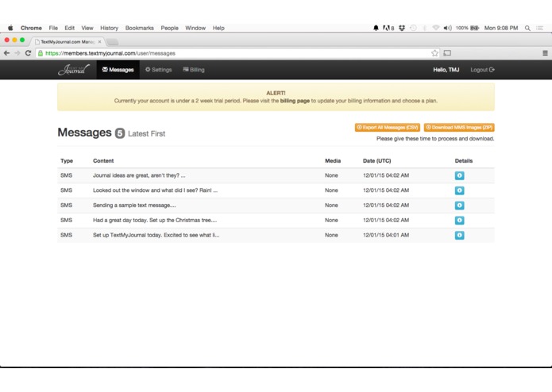Click the 'Latest First' subtitle text
The width and height of the screenshot is (552, 392).
146,133
